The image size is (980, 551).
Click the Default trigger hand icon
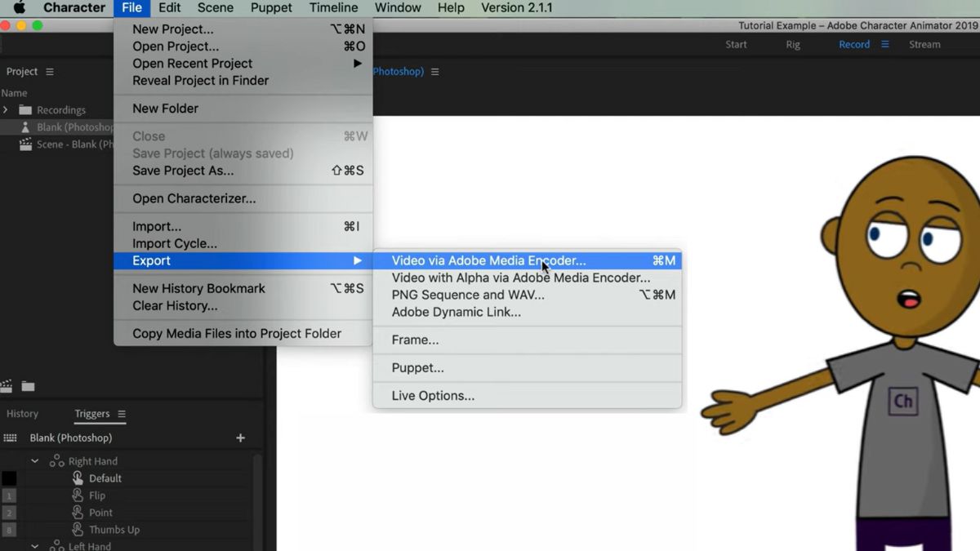[78, 478]
